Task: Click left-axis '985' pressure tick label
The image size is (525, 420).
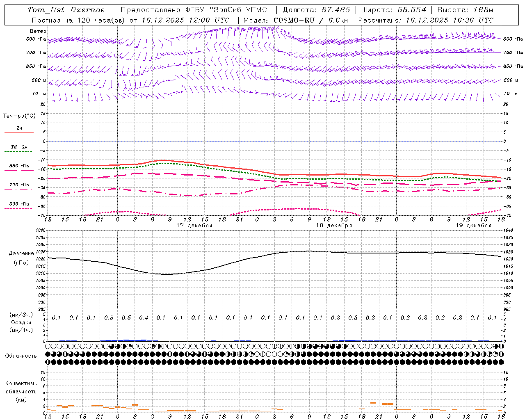Action: pos(41,309)
